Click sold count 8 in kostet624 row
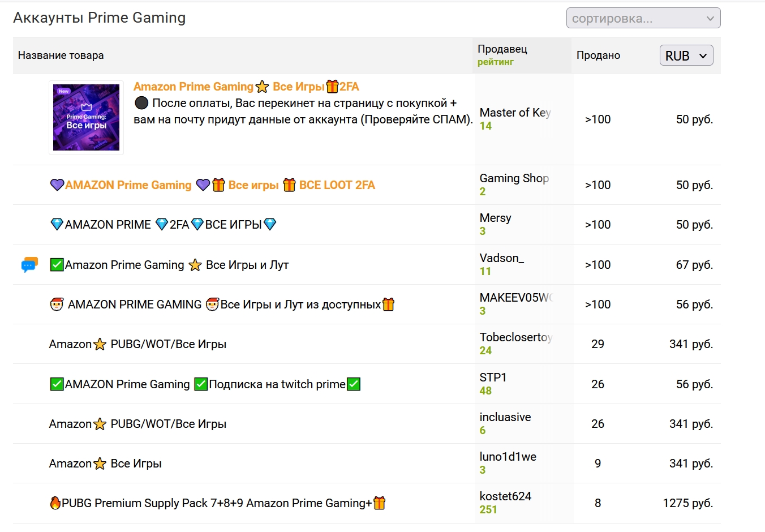This screenshot has width=765, height=532. click(x=598, y=503)
